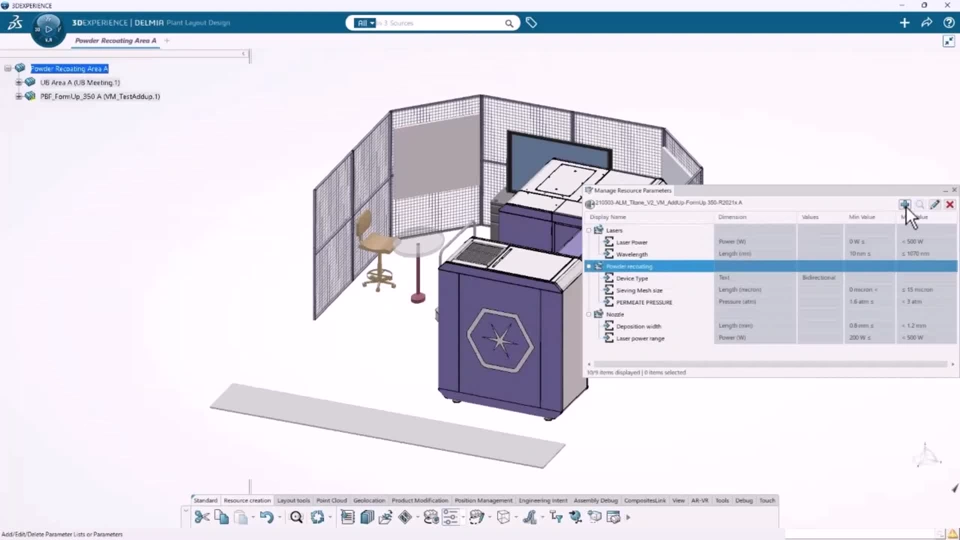Click the wireframe cube icon
This screenshot has height=540, width=960.
point(503,517)
